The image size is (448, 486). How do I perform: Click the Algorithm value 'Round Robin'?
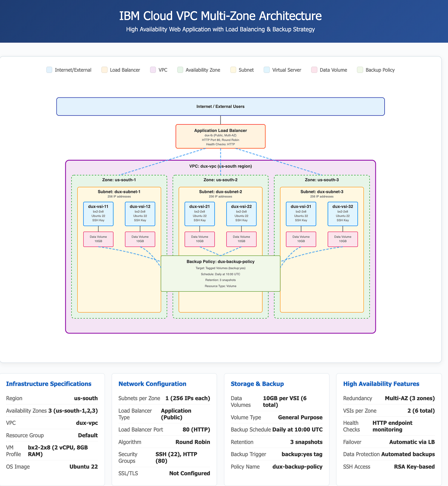click(x=193, y=442)
